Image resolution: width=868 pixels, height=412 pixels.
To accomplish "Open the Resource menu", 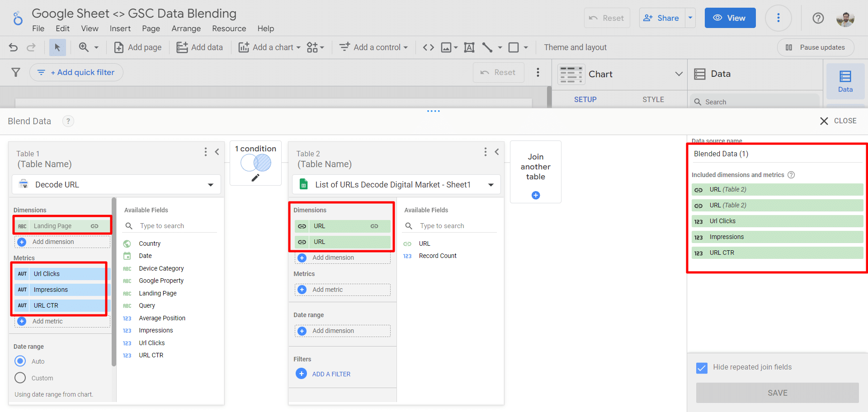I will tap(229, 28).
